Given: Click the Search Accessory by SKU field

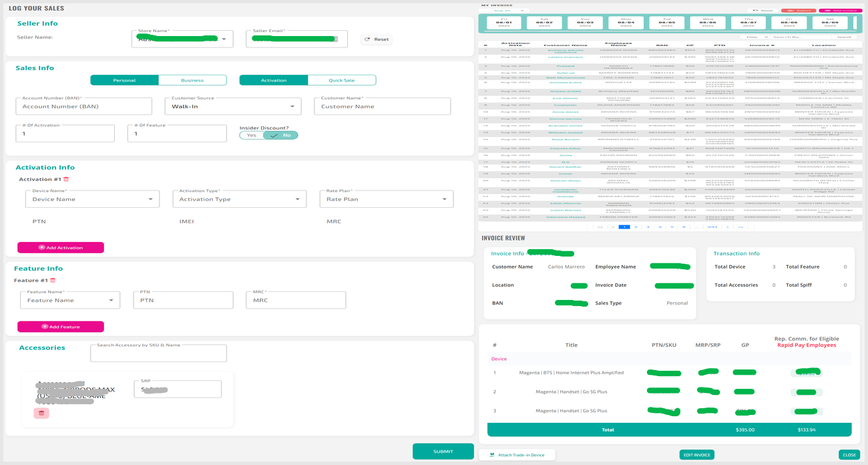Looking at the screenshot, I should (x=158, y=353).
